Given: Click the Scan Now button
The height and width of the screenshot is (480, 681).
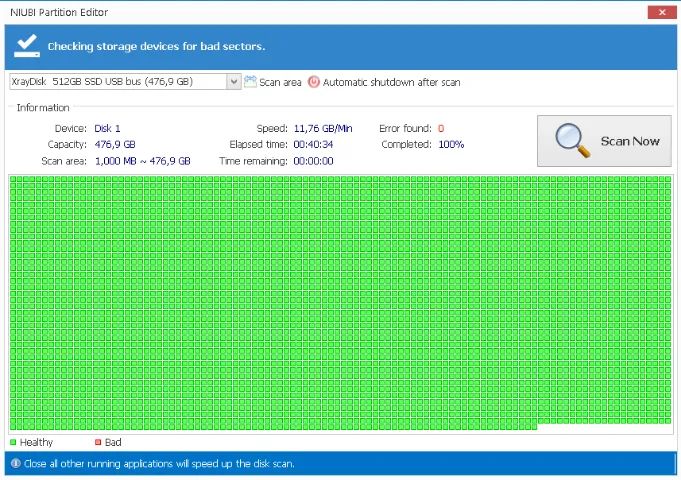Looking at the screenshot, I should coord(604,141).
